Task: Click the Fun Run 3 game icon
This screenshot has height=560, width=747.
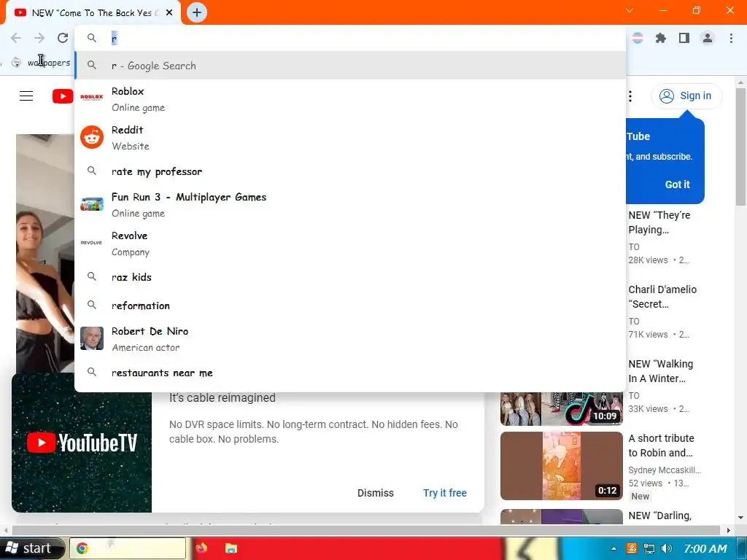Action: pyautogui.click(x=92, y=204)
